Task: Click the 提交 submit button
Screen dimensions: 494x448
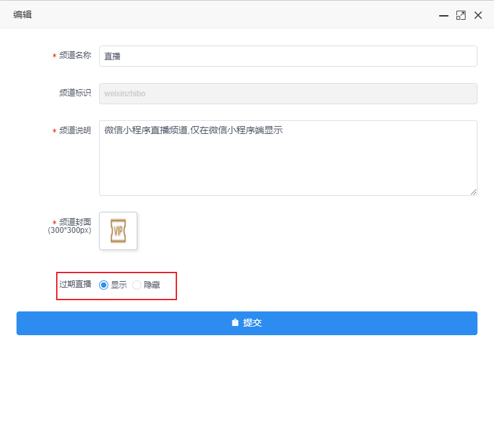Action: 247,323
